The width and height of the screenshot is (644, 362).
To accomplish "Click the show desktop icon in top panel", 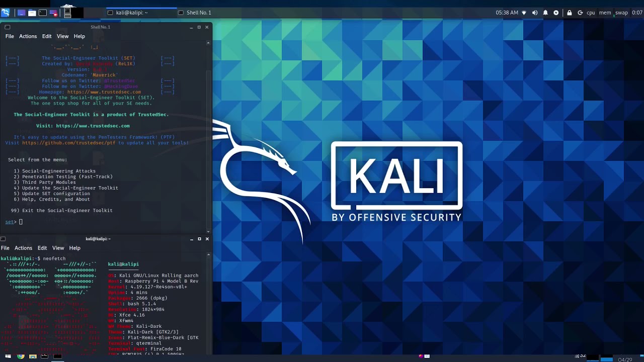I will (22, 13).
